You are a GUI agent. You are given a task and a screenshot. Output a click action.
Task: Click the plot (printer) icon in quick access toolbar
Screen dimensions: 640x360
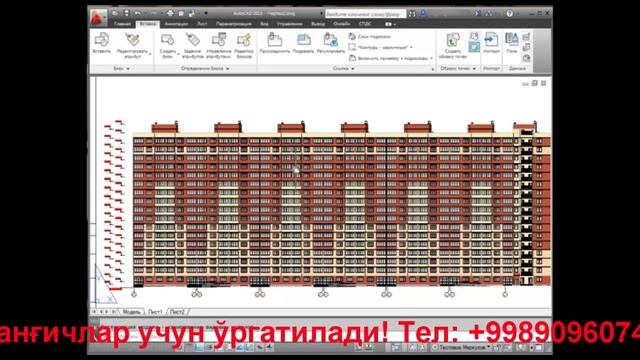tap(170, 13)
